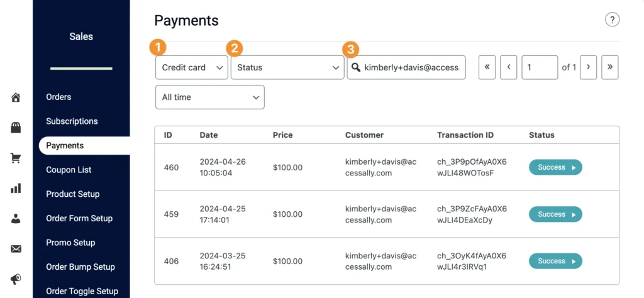Click the home icon in left rail
The width and height of the screenshot is (644, 298).
tap(16, 97)
